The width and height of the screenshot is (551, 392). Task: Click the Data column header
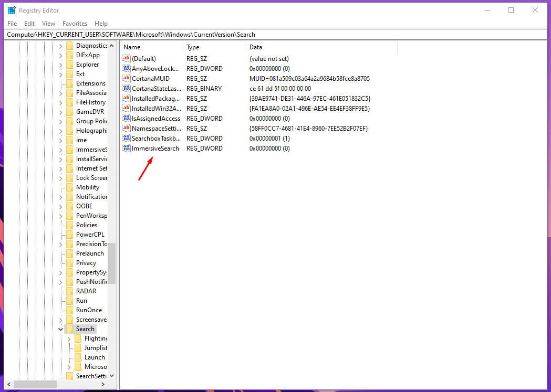click(321, 47)
